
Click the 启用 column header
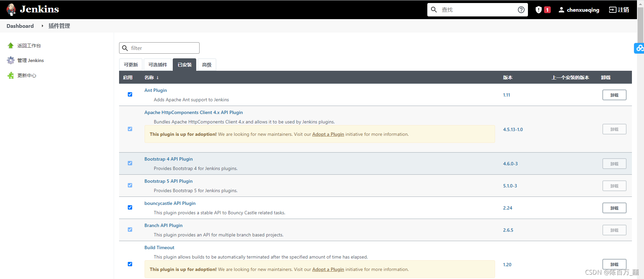coord(128,77)
